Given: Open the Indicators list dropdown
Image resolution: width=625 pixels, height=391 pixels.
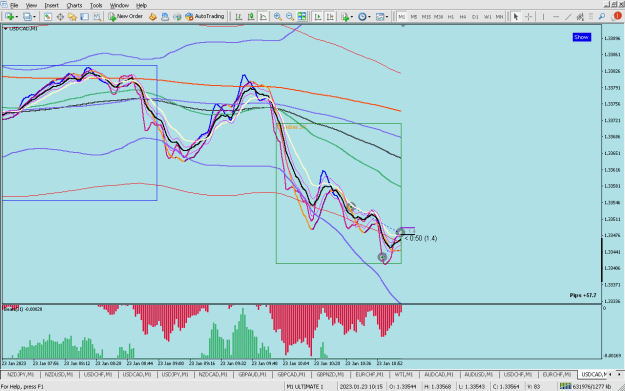Looking at the screenshot, I should pyautogui.click(x=346, y=17).
